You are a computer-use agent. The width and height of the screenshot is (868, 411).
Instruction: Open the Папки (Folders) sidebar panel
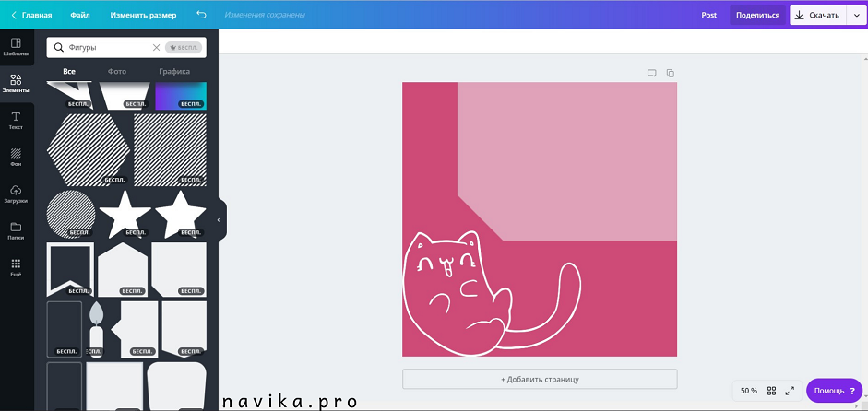16,230
